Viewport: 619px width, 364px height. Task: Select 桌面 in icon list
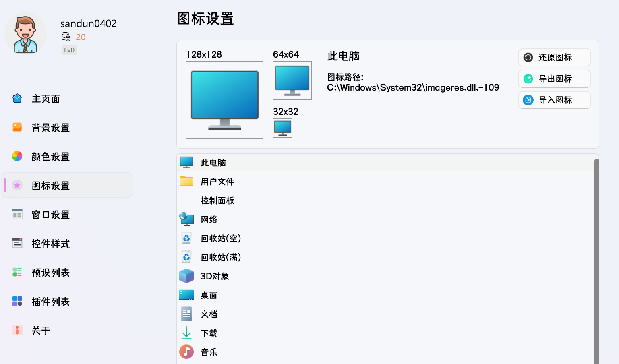tap(385, 295)
